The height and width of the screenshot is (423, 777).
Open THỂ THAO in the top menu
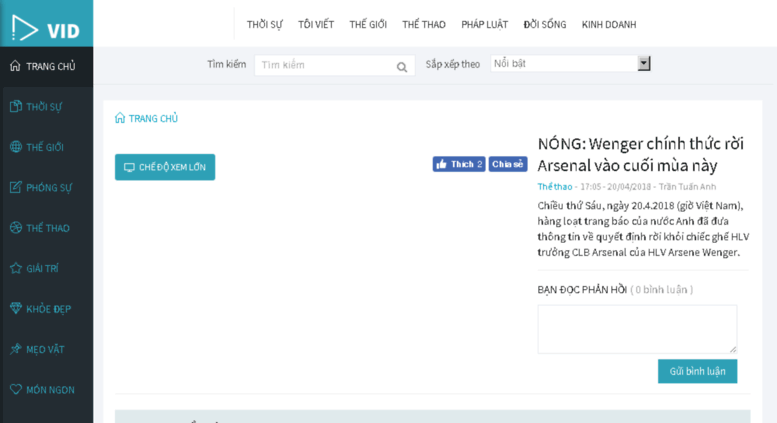(424, 25)
